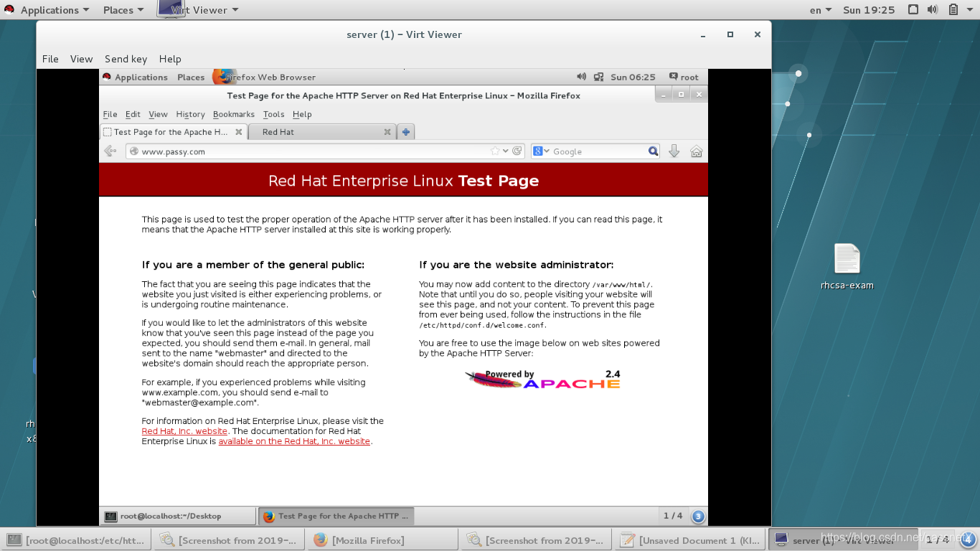The image size is (980, 551).
Task: Open Firefox File menu
Action: click(x=110, y=114)
